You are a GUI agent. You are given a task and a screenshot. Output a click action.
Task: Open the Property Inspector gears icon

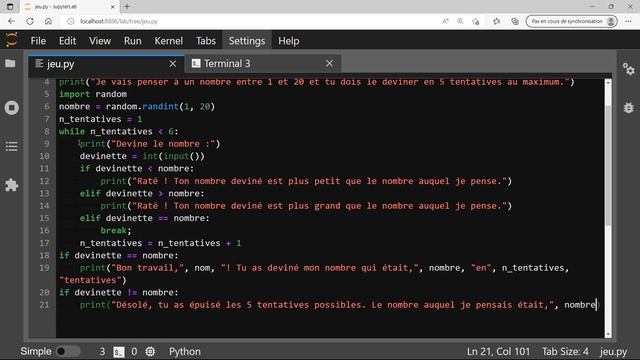pos(629,69)
